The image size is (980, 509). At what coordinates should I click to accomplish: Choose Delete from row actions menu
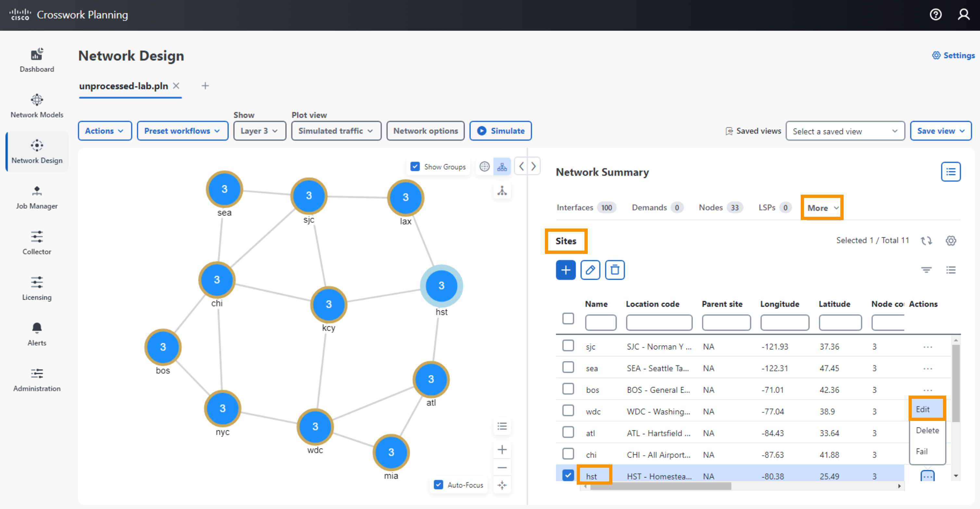pos(927,430)
